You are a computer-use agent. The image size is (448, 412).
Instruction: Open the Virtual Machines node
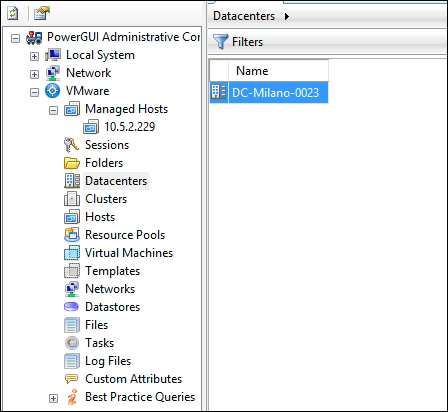pyautogui.click(x=129, y=253)
